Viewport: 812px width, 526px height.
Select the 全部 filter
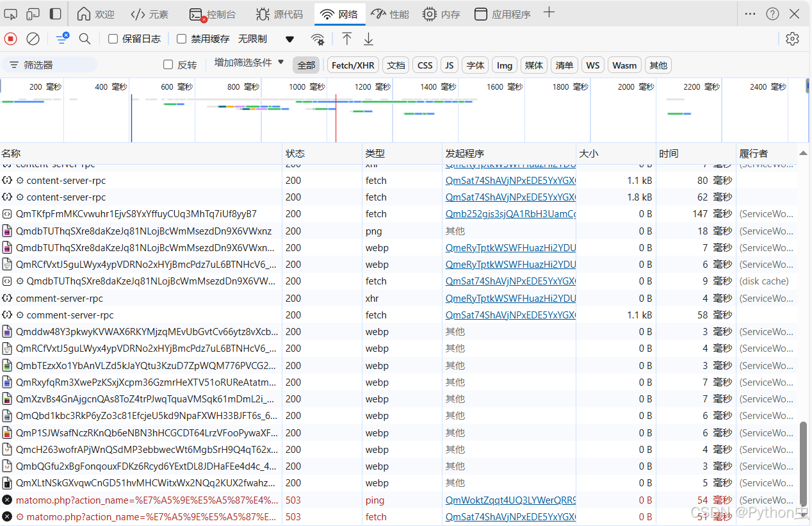(x=306, y=65)
